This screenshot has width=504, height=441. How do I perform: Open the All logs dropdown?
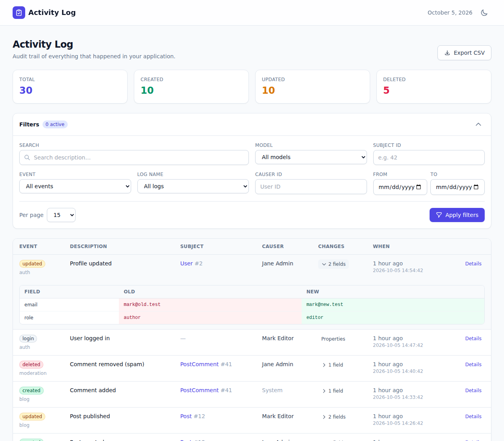[193, 186]
